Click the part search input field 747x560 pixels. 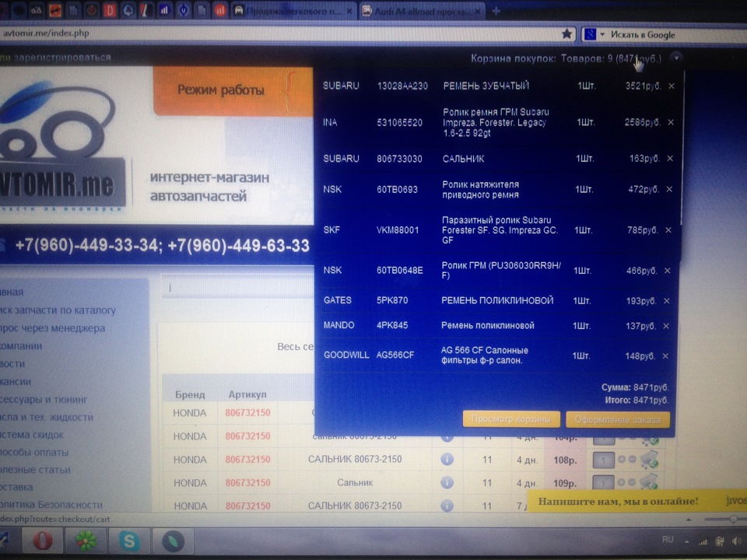point(237,287)
